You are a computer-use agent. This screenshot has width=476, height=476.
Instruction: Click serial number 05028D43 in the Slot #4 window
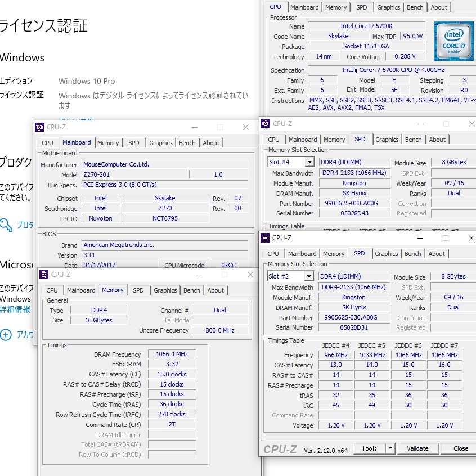coord(354,213)
